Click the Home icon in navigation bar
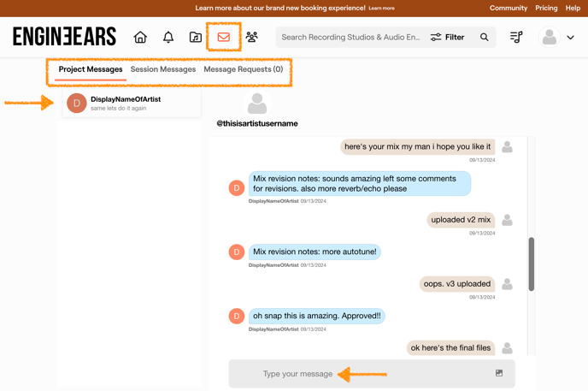 coord(140,38)
